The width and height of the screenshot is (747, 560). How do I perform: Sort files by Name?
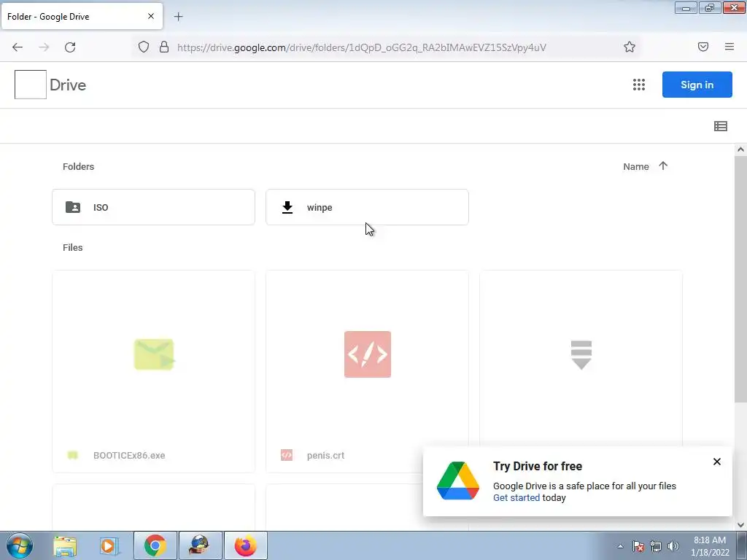pyautogui.click(x=636, y=167)
